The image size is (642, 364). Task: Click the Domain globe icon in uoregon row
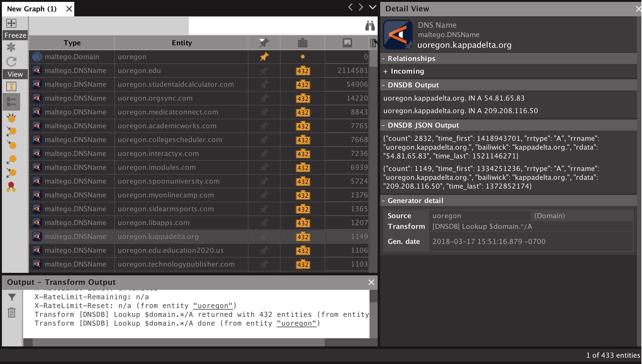[37, 57]
